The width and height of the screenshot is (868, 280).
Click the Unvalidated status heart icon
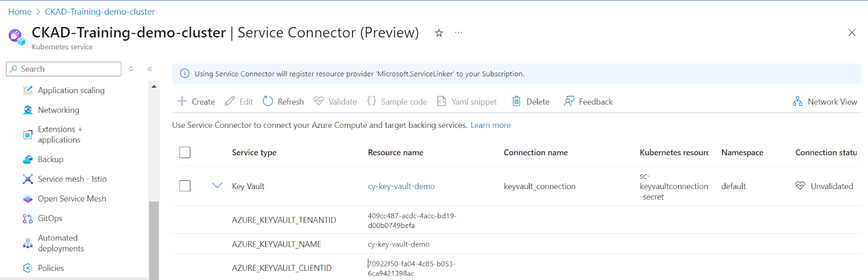800,186
